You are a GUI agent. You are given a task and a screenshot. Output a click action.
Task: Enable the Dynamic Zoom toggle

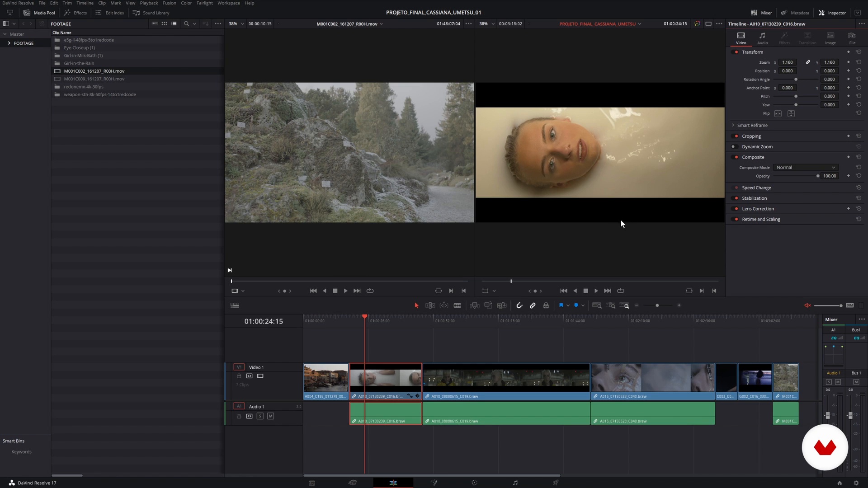[734, 146]
